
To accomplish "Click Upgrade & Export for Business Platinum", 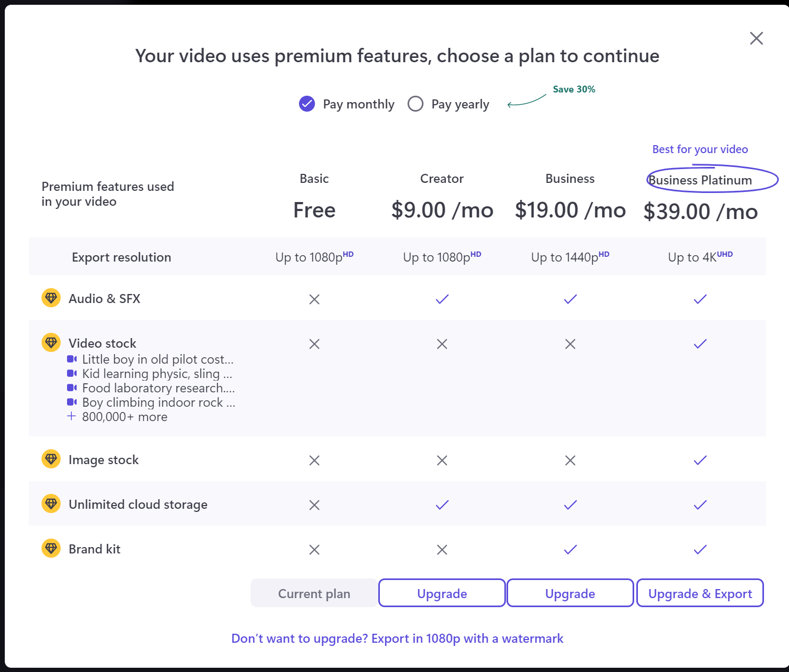I will click(700, 593).
